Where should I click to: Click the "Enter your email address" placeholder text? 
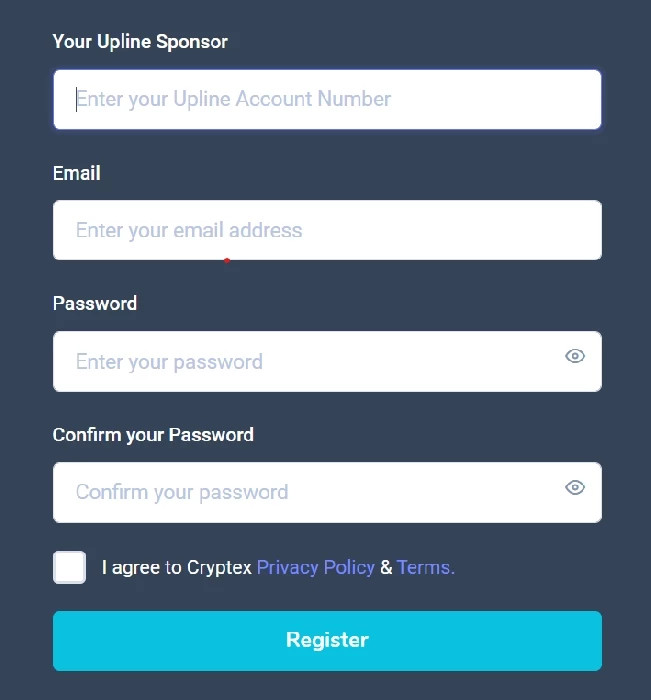tap(189, 230)
